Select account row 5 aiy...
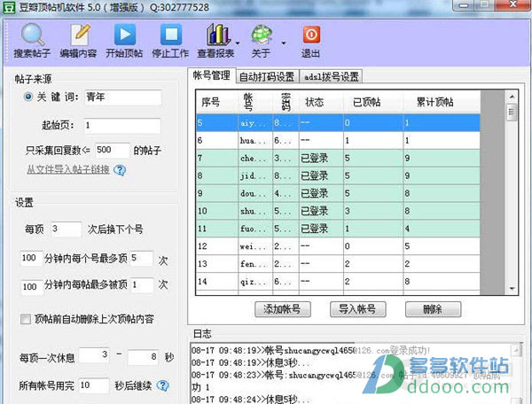This screenshot has width=532, height=404. pyautogui.click(x=338, y=122)
